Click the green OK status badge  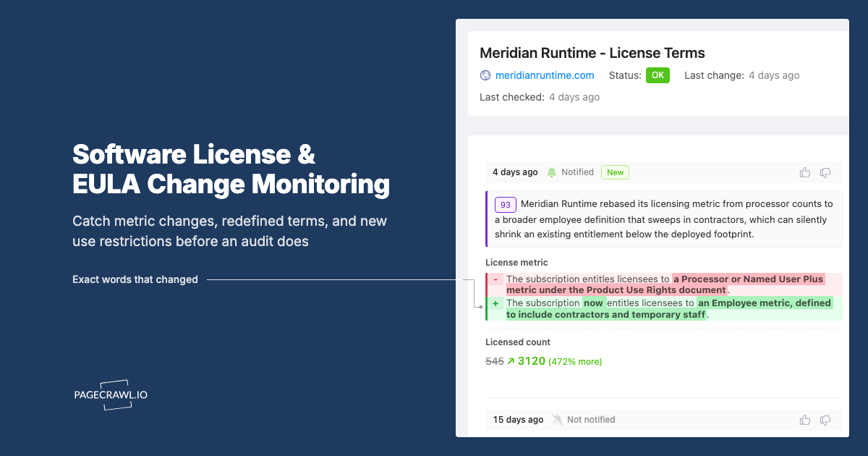(658, 75)
